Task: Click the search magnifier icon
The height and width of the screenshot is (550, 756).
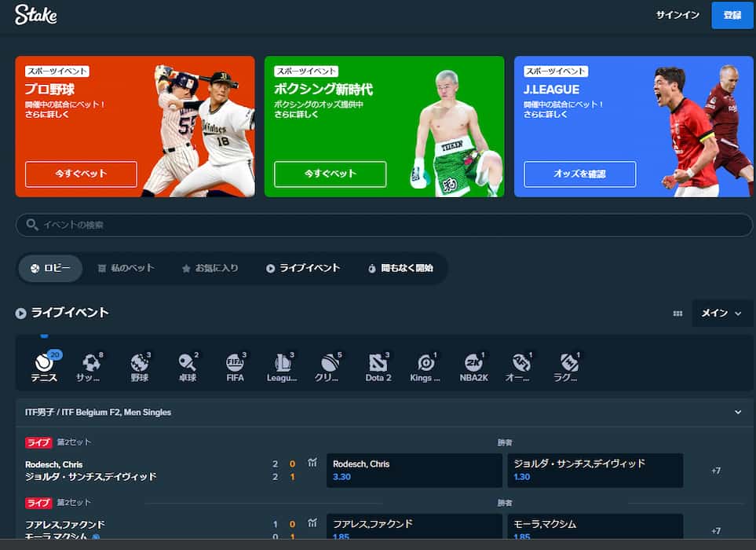Action: click(x=32, y=225)
